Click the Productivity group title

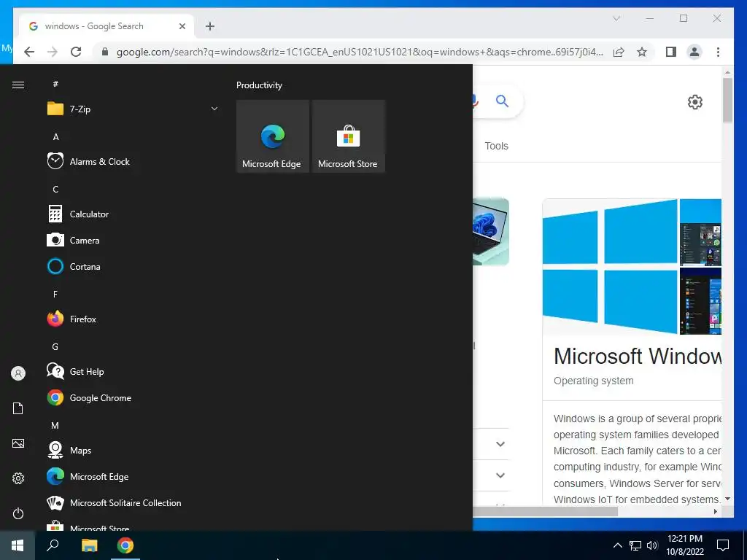pos(259,85)
